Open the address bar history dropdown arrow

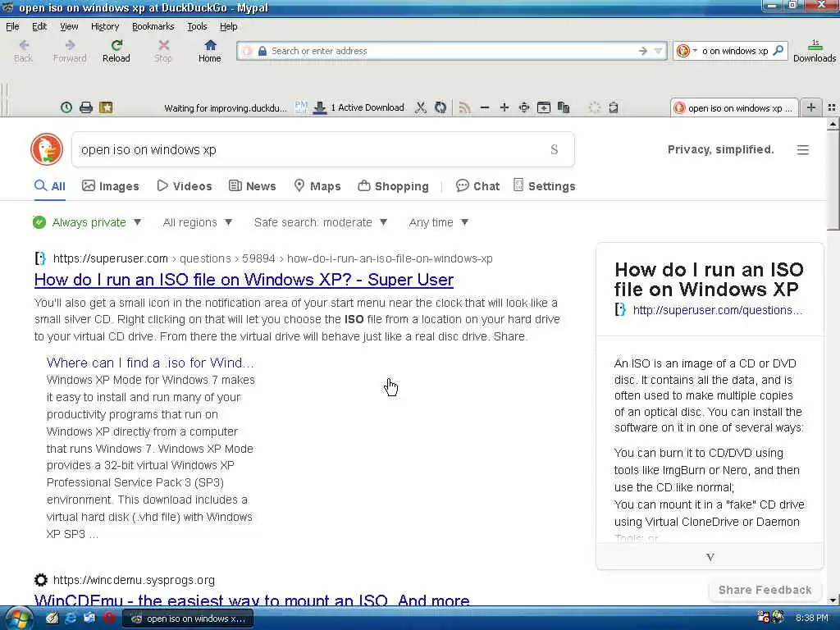point(659,51)
